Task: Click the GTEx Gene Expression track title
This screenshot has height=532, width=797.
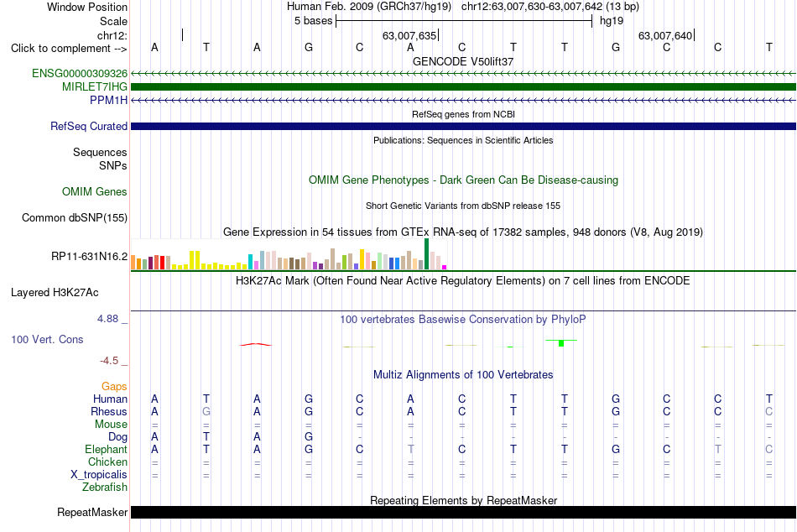Action: click(x=463, y=232)
